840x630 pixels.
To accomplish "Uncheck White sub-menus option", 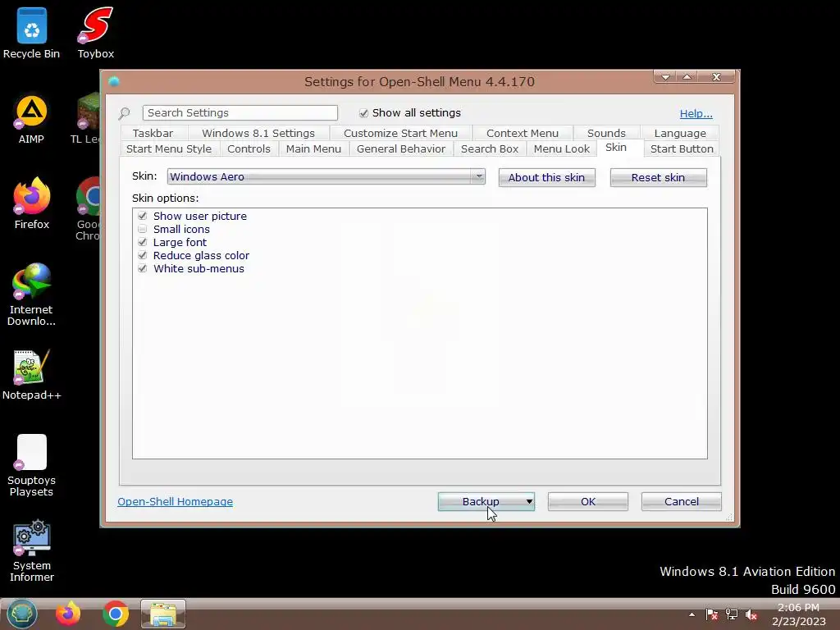I will [142, 268].
